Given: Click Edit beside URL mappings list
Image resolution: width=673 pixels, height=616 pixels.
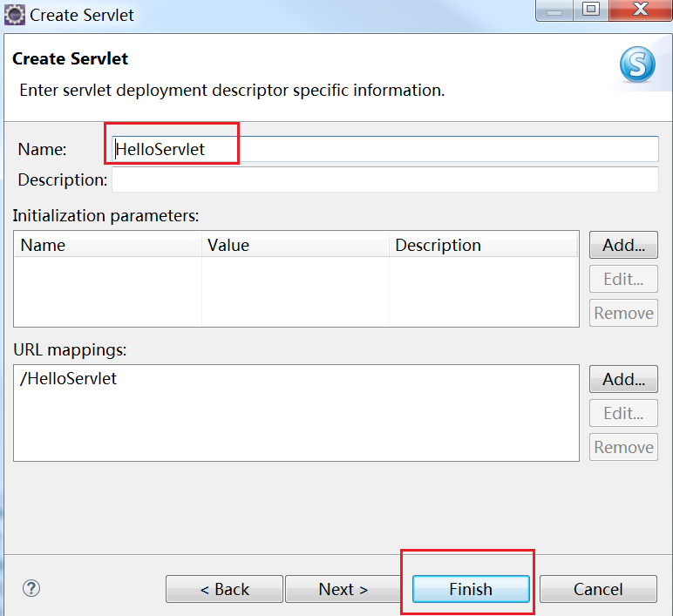Looking at the screenshot, I should click(623, 413).
